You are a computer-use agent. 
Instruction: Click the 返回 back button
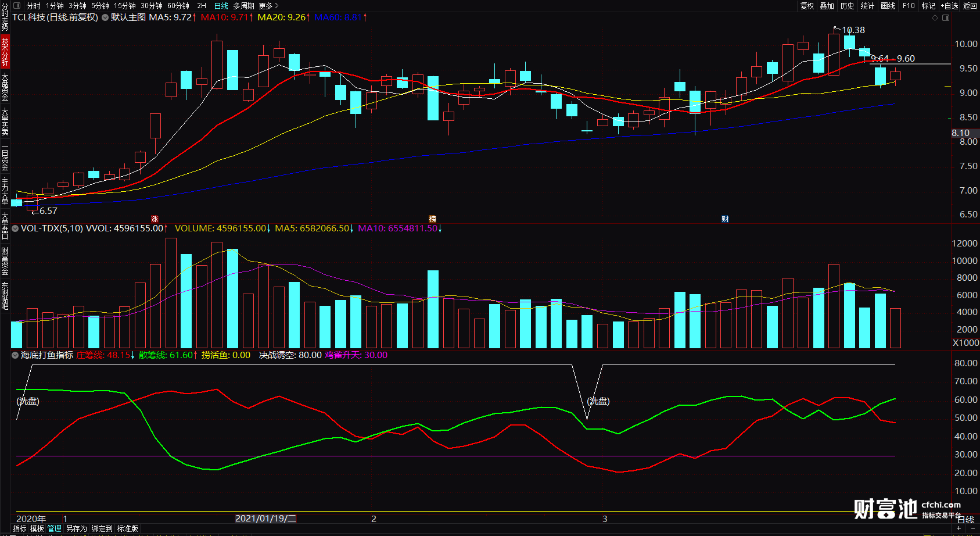[x=970, y=6]
